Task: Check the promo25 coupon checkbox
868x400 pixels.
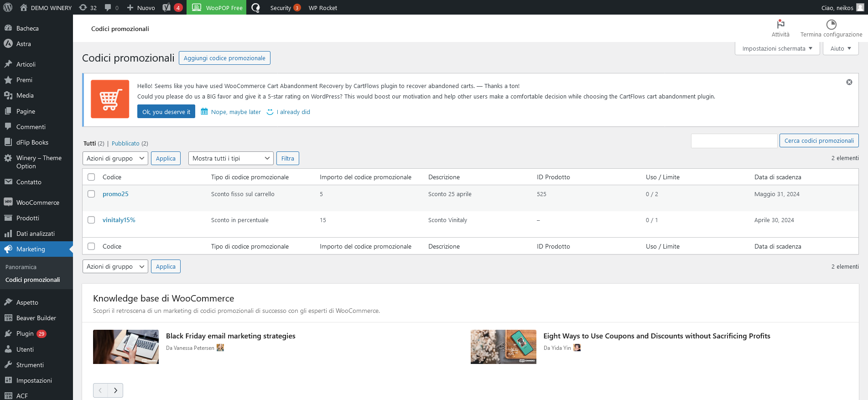Action: [x=91, y=194]
